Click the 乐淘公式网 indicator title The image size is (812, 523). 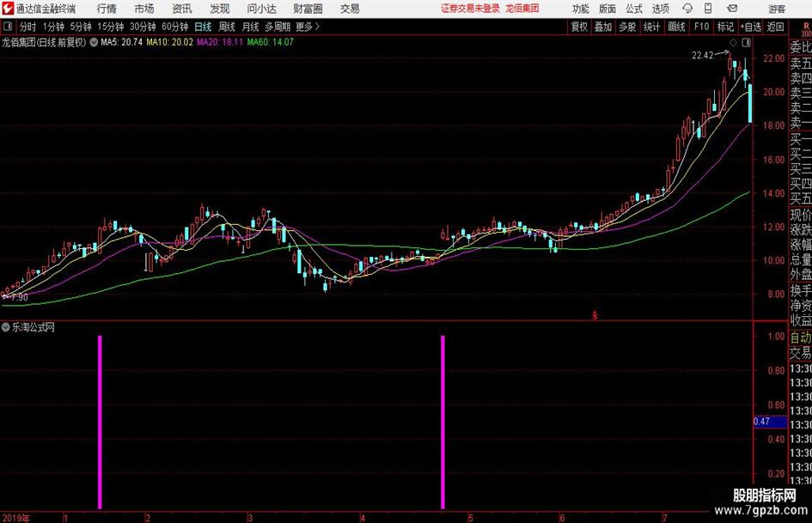point(34,327)
